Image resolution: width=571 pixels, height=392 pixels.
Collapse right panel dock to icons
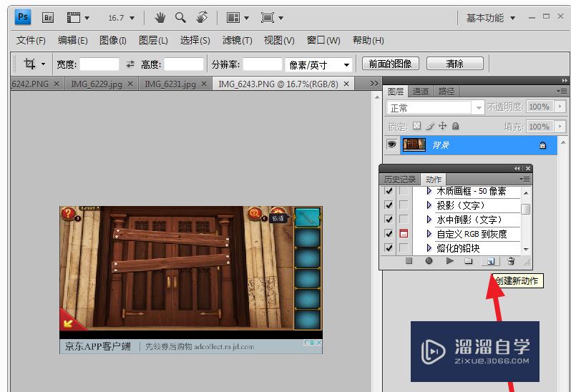[x=565, y=80]
